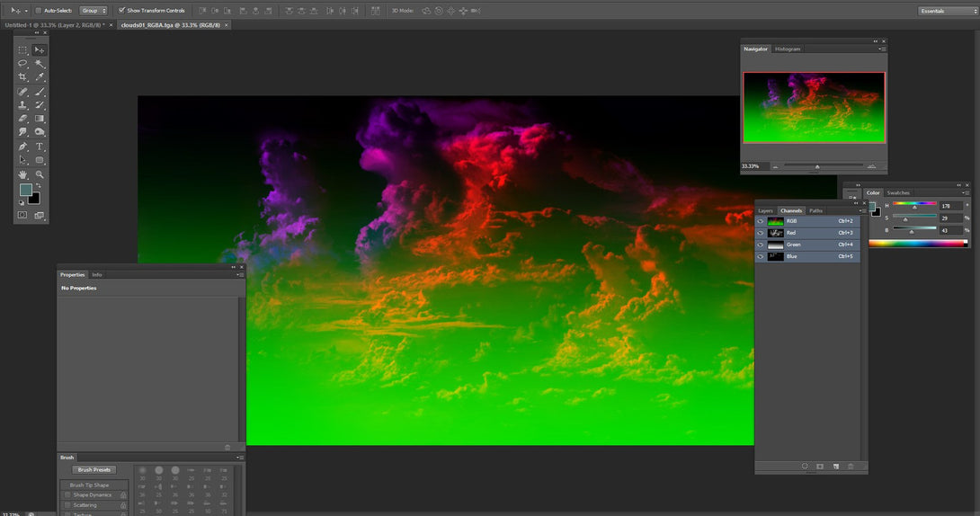The height and width of the screenshot is (516, 980).
Task: Adjust the Navigator zoom slider
Action: [x=817, y=166]
